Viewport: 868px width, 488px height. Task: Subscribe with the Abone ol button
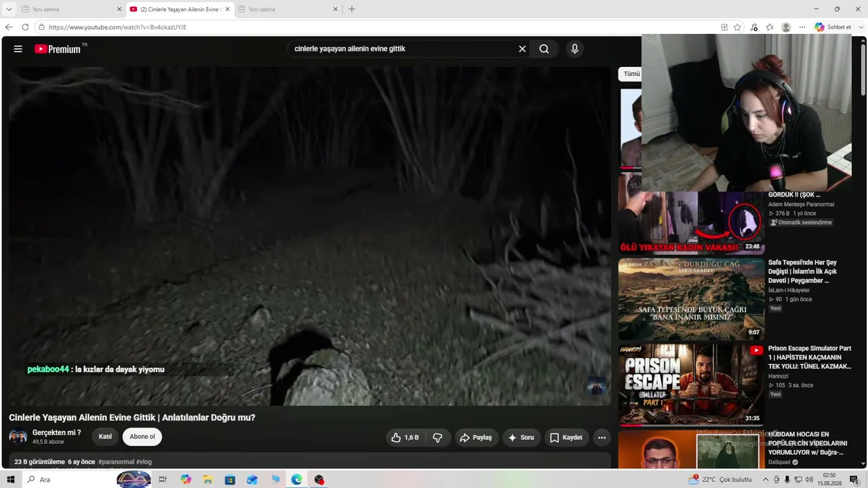pyautogui.click(x=142, y=436)
